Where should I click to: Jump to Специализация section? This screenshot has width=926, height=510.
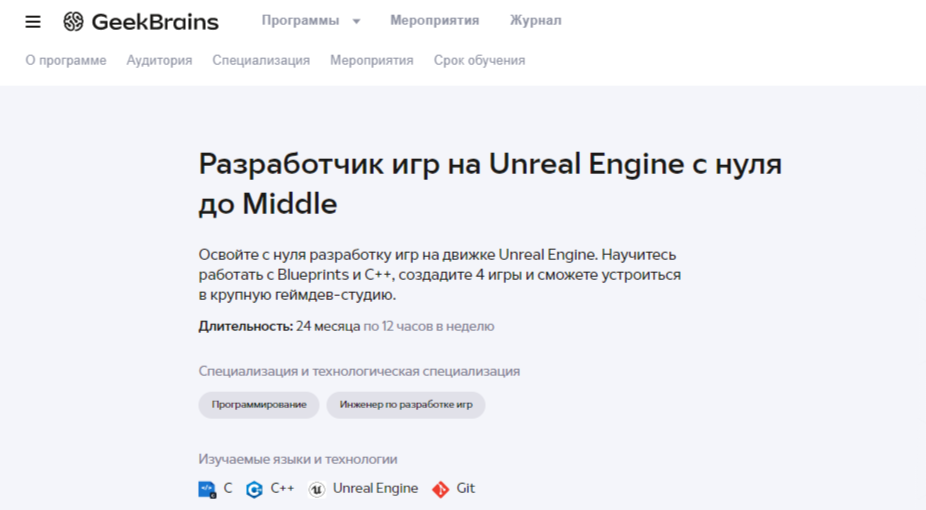pos(261,60)
